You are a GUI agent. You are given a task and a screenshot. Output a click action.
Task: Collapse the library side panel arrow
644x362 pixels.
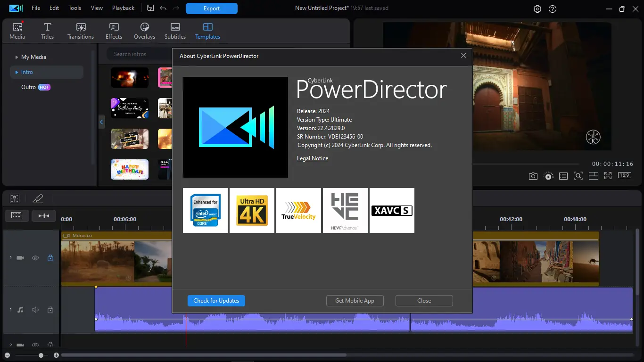pyautogui.click(x=101, y=122)
